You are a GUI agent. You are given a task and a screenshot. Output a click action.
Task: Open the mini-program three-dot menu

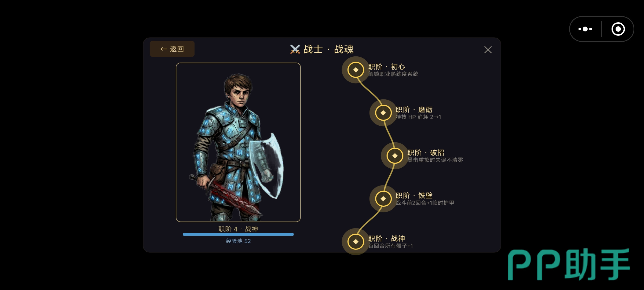point(585,29)
